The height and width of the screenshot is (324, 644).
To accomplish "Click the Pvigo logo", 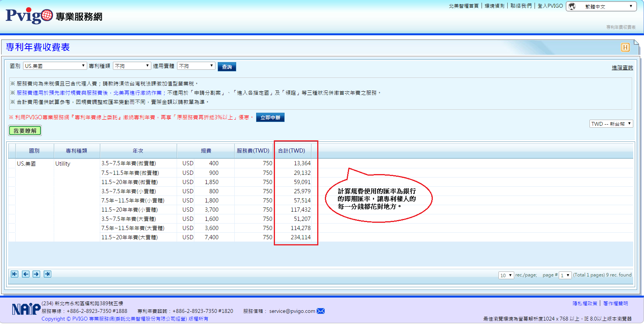I will (x=29, y=16).
